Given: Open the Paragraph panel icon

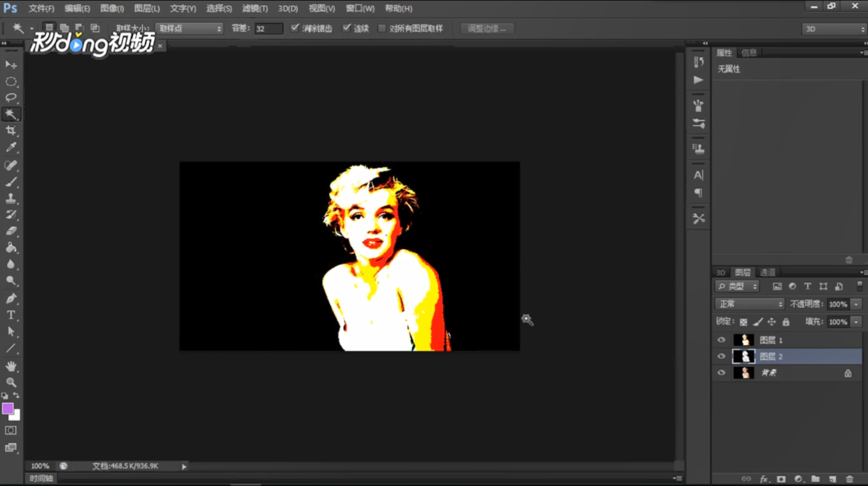Looking at the screenshot, I should [699, 193].
